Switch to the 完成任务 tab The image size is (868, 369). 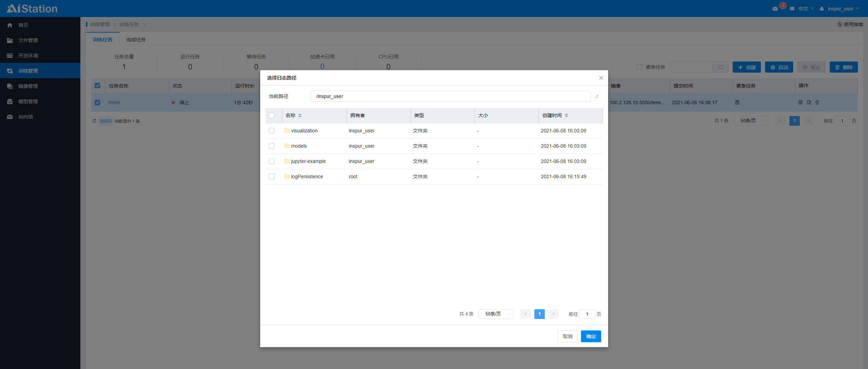pos(136,40)
